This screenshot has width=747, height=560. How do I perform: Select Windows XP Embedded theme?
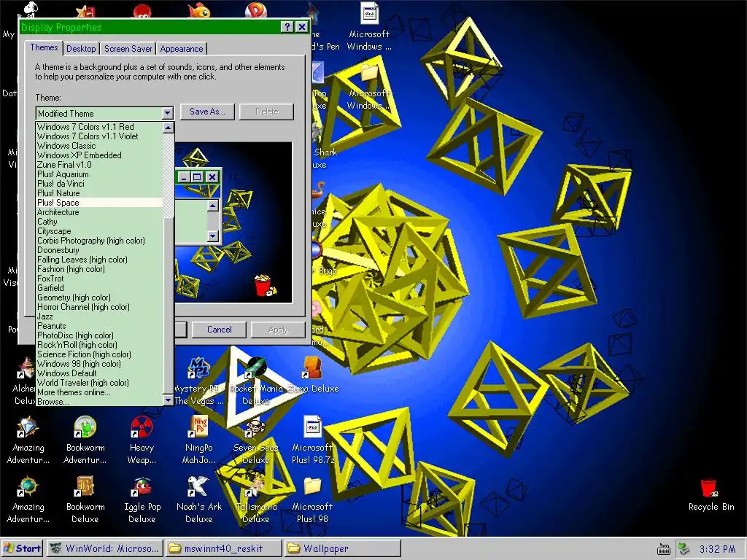tap(99, 155)
